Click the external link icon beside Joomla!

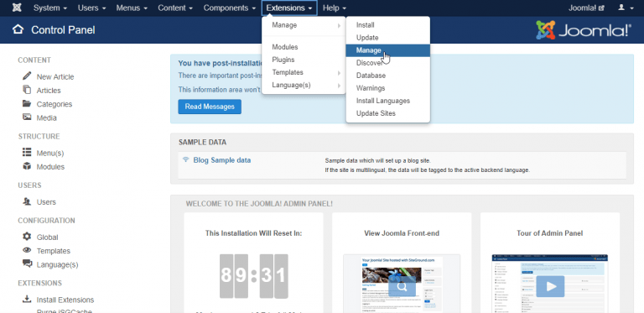[602, 8]
